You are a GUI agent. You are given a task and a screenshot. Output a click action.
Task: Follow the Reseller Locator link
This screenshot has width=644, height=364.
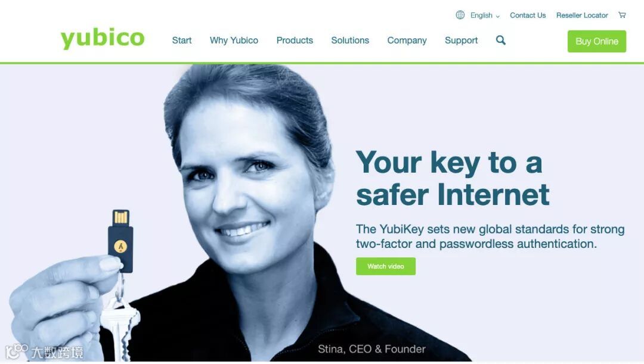click(581, 15)
